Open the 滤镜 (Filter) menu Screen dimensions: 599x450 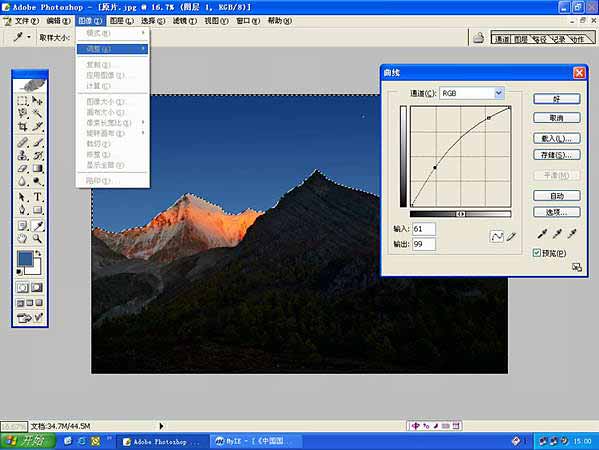[185, 21]
